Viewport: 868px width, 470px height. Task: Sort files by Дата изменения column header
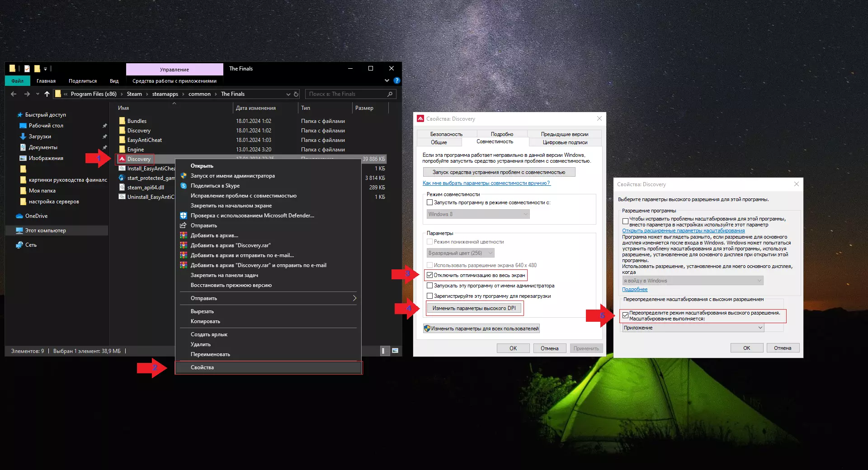(265, 108)
